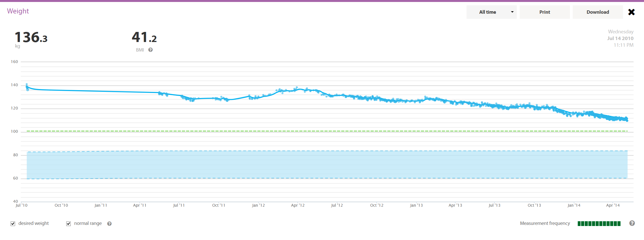
Task: Open the BMI help question mark icon
Action: tap(150, 50)
